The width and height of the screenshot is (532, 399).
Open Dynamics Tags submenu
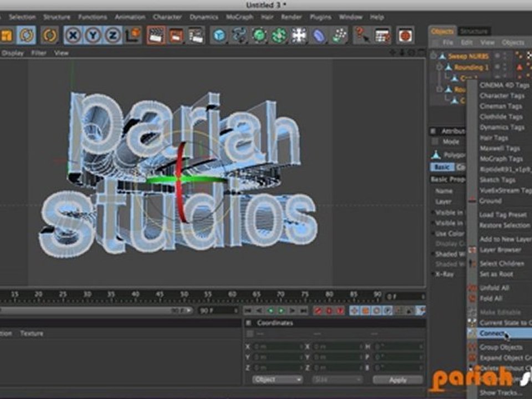(502, 127)
